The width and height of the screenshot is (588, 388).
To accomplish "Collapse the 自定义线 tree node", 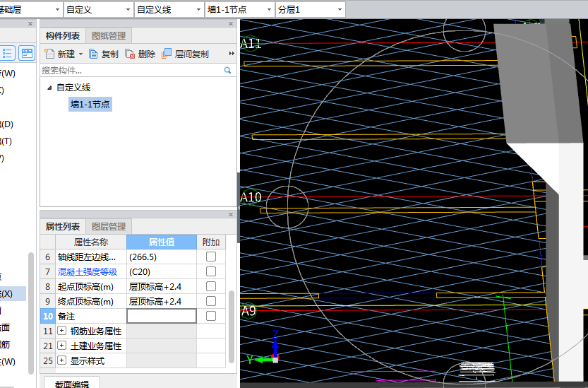I will pos(49,88).
